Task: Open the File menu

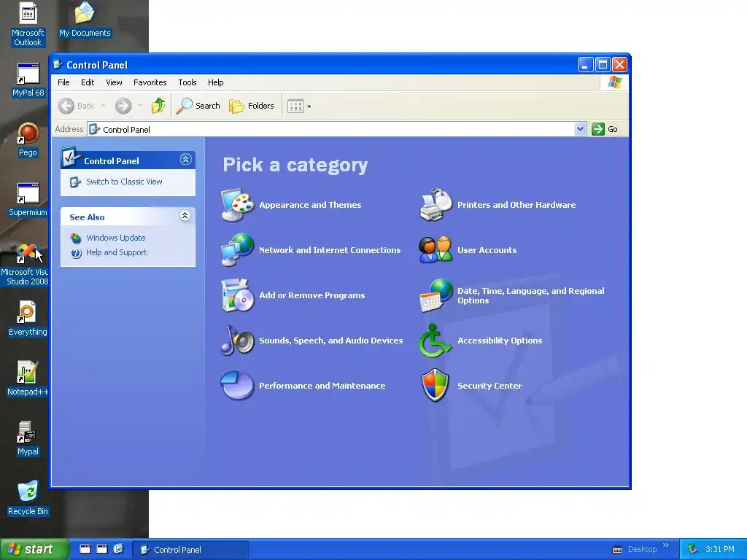Action: [63, 82]
